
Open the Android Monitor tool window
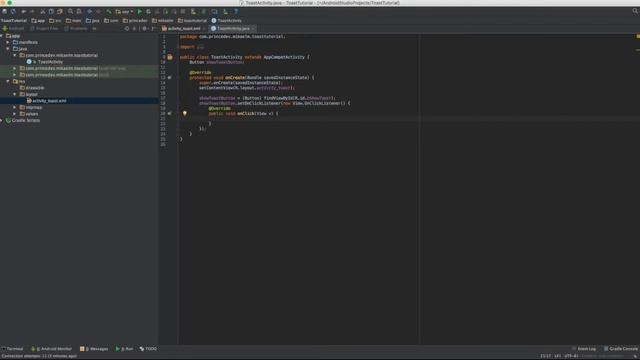(x=52, y=349)
